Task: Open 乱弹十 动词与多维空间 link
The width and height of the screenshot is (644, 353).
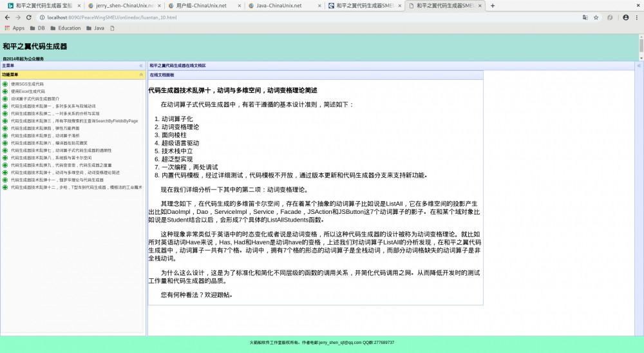Action: [x=65, y=173]
